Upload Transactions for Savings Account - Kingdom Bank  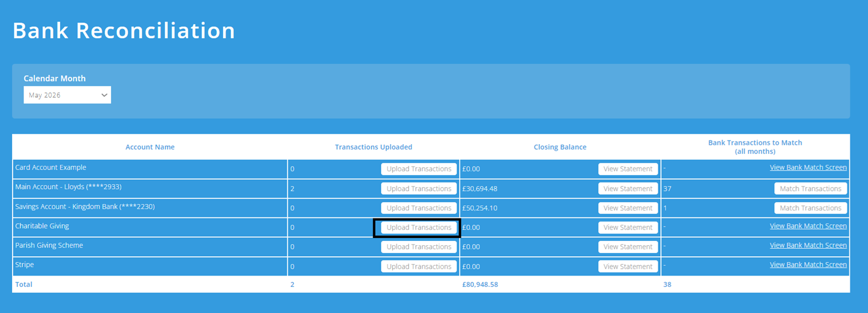click(419, 208)
